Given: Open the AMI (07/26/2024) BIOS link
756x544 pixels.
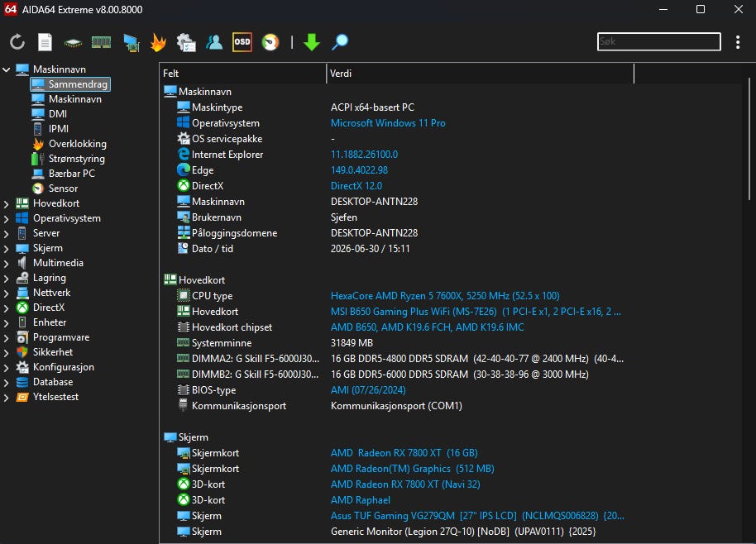Looking at the screenshot, I should (x=368, y=389).
